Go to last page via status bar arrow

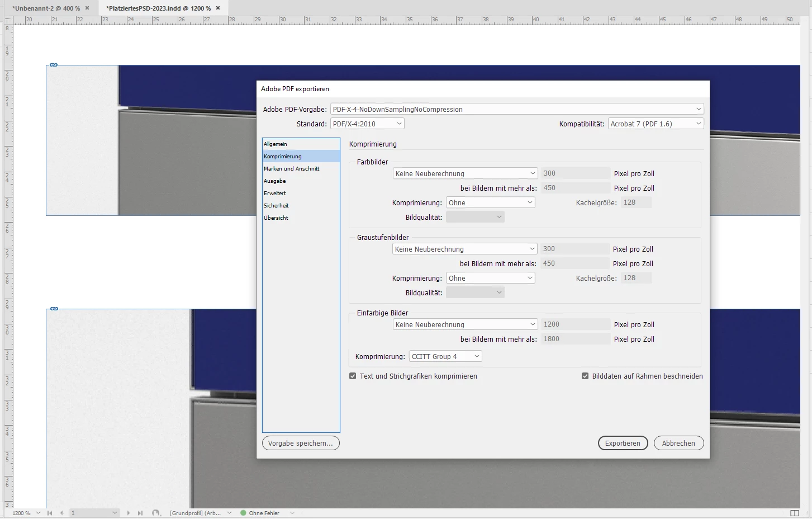(140, 513)
